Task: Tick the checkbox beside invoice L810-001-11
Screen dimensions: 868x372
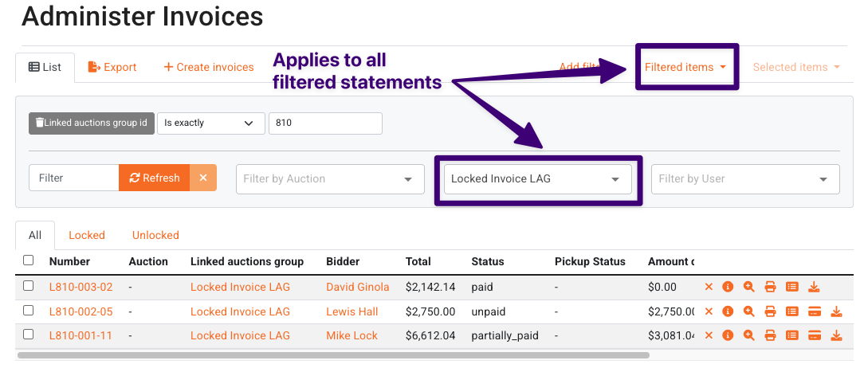Action: [x=28, y=335]
